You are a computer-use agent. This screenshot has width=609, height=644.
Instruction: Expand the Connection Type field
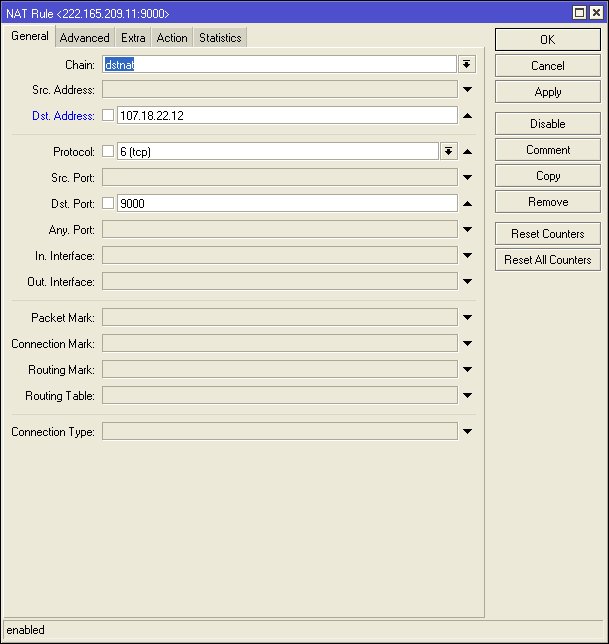coord(467,432)
